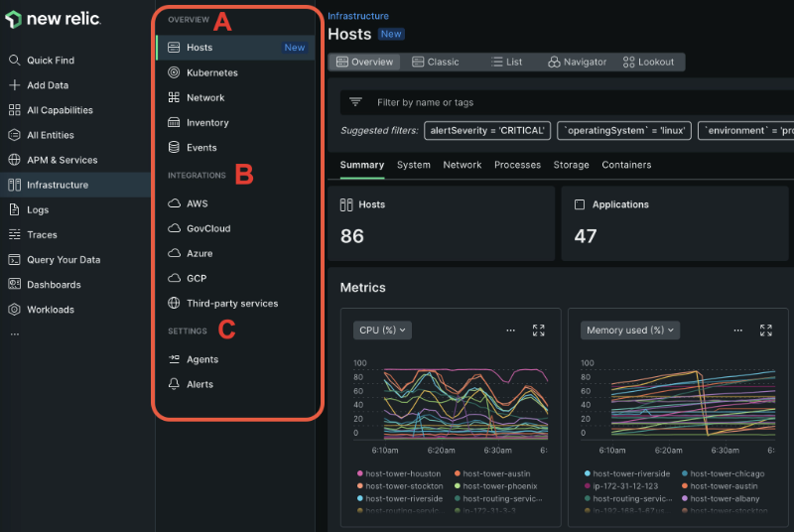Switch to the List view

[x=506, y=62]
